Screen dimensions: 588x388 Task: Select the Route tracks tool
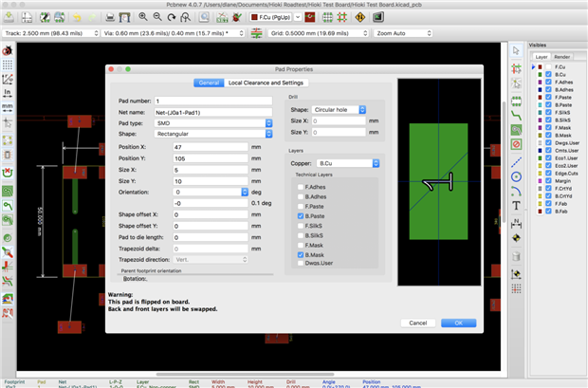(517, 114)
